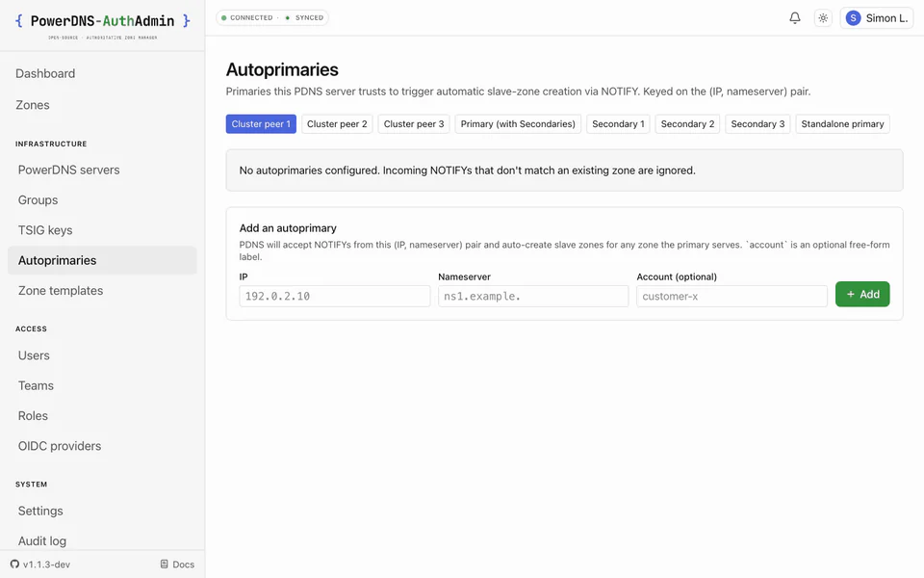Open the Zones page
This screenshot has height=578, width=924.
click(33, 105)
